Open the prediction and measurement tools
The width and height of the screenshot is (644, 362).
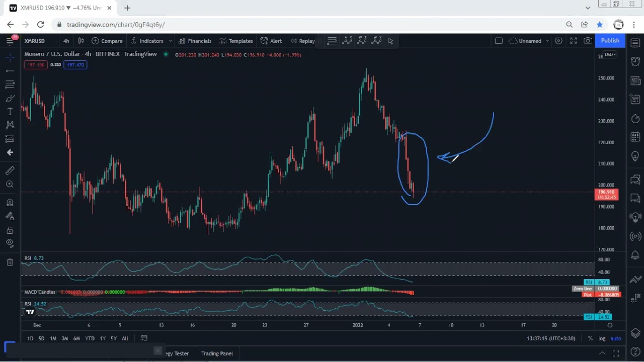pyautogui.click(x=10, y=139)
